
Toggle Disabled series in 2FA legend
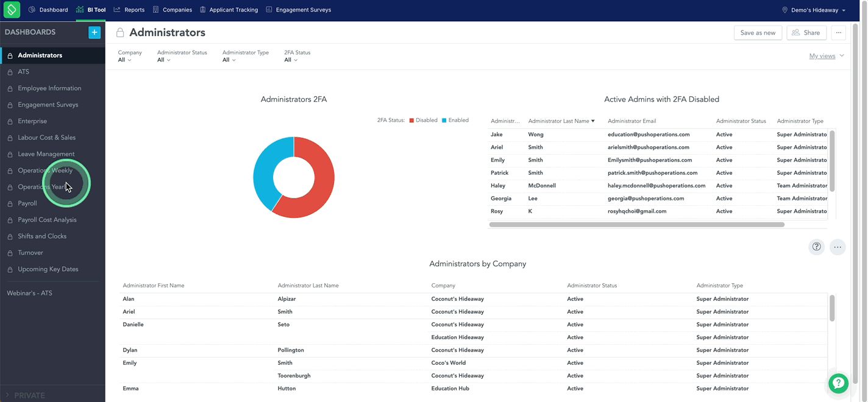click(424, 121)
